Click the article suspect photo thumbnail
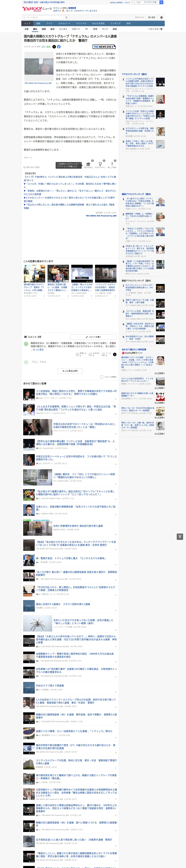Viewport: 186px width, 868px height. click(39, 66)
